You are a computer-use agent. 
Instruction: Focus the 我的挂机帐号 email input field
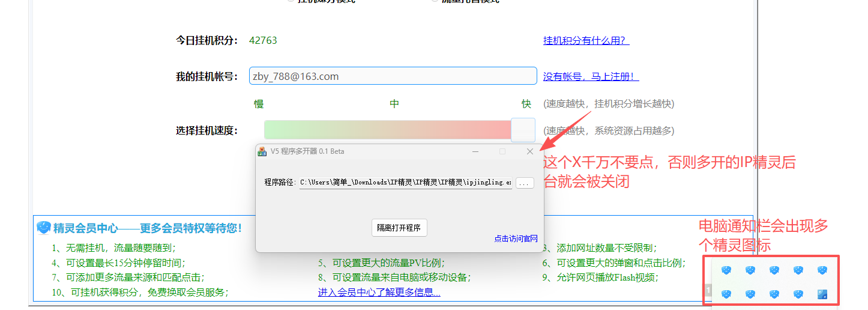393,76
